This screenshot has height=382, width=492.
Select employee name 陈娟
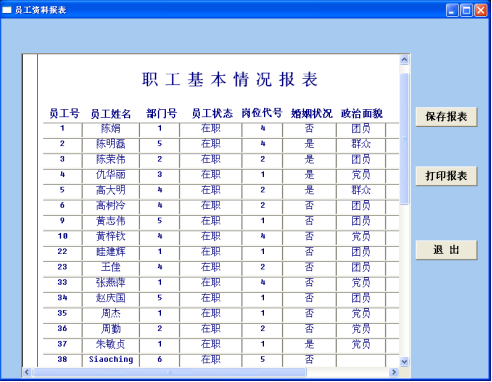click(111, 128)
